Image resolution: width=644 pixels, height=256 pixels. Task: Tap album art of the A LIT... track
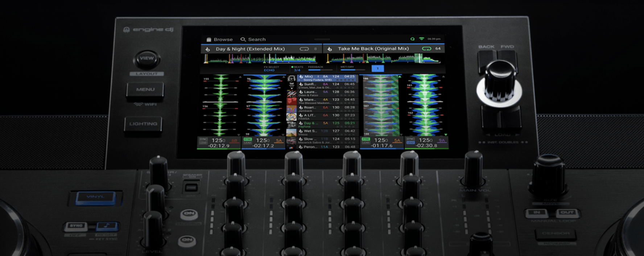tap(292, 117)
